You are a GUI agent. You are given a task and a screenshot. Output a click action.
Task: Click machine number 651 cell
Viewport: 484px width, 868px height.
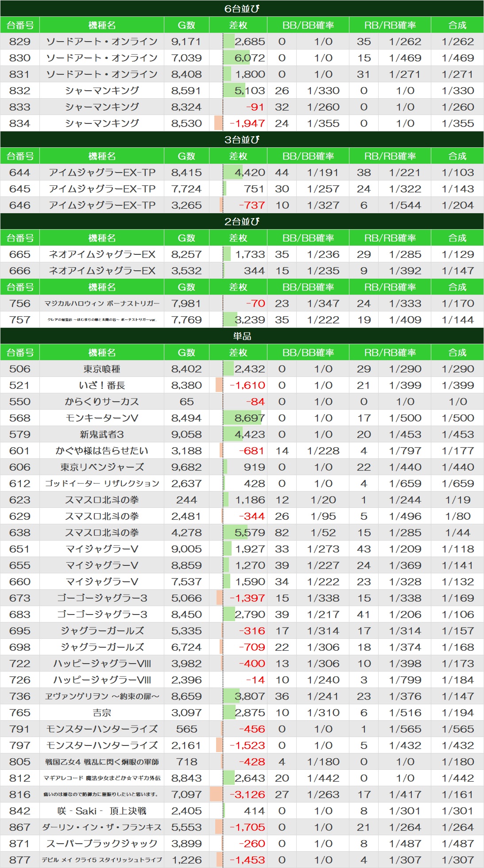[x=20, y=549]
